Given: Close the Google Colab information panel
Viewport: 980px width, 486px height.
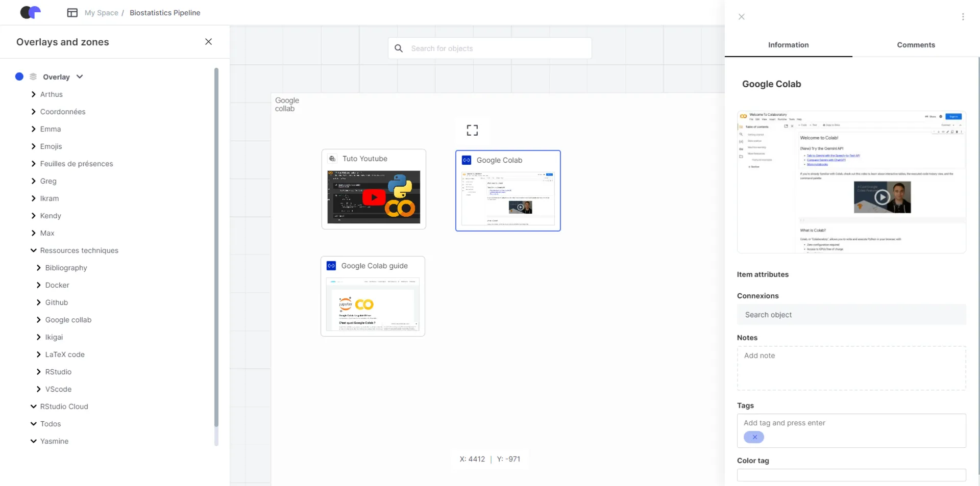Looking at the screenshot, I should pos(741,17).
